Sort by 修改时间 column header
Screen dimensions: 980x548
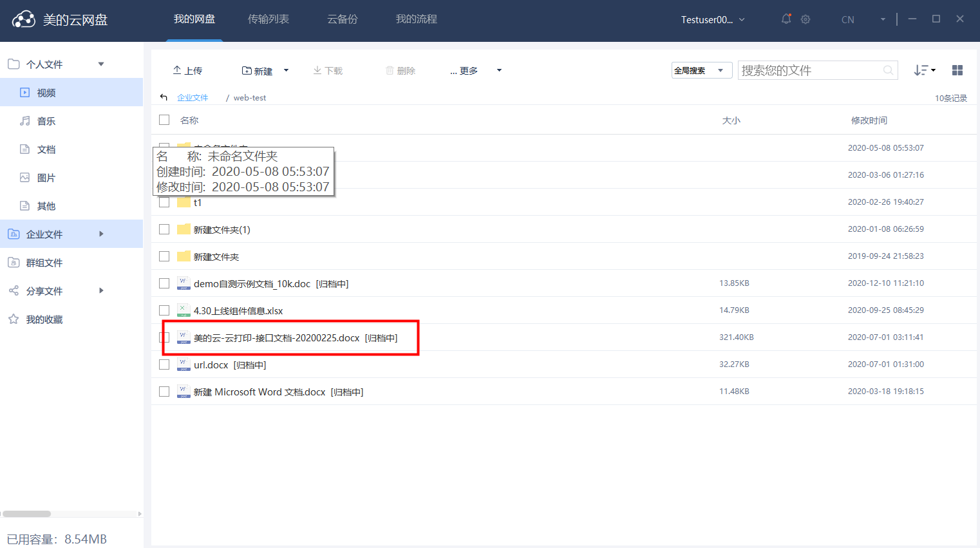(x=869, y=120)
